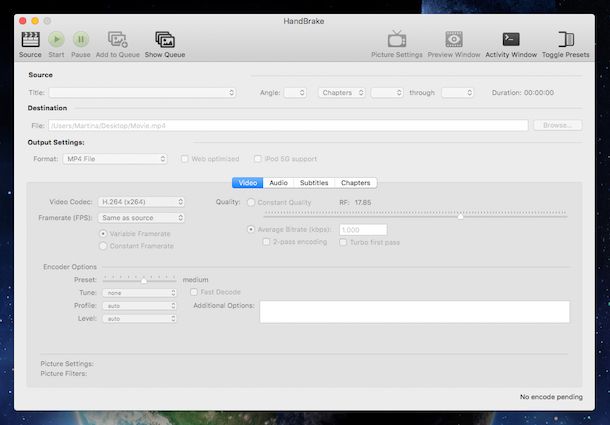Minimize HandBrake with the yellow button
This screenshot has width=610, height=425.
point(35,21)
